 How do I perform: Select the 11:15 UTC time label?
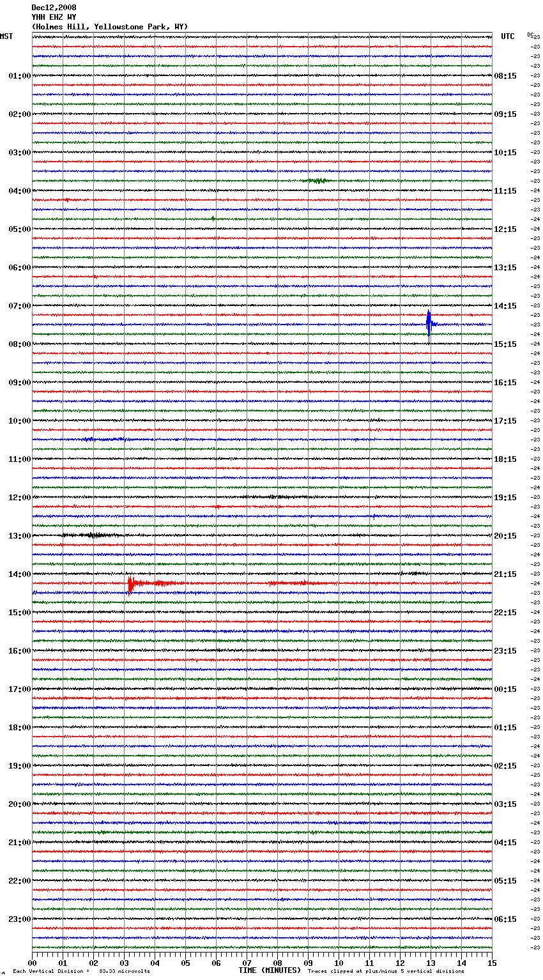pos(505,191)
